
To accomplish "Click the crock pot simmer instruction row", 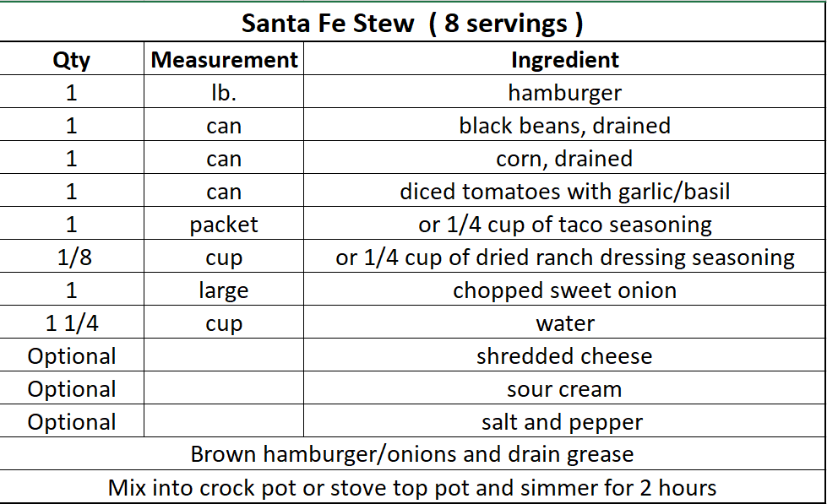I will (412, 487).
